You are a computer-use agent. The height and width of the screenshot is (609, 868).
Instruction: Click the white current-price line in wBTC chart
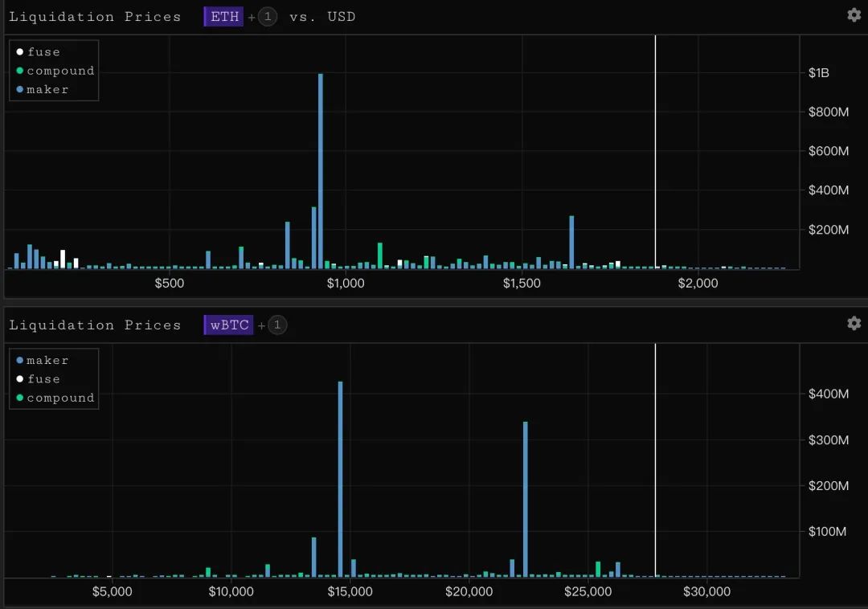tap(656, 460)
